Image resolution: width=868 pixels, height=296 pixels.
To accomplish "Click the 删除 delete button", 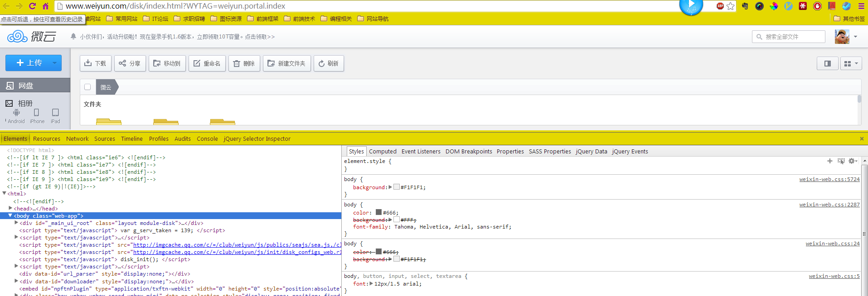I will (244, 63).
